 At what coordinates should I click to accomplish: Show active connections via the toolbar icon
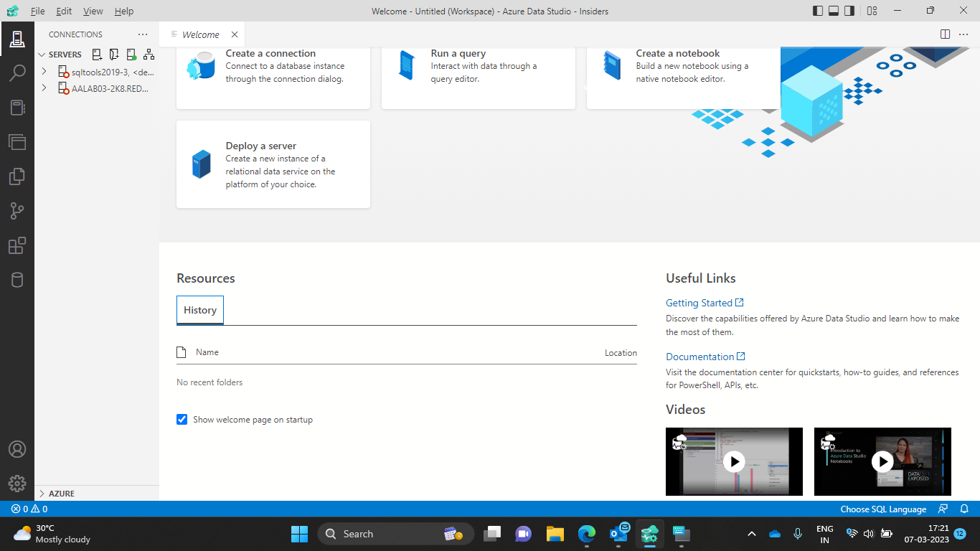131,54
